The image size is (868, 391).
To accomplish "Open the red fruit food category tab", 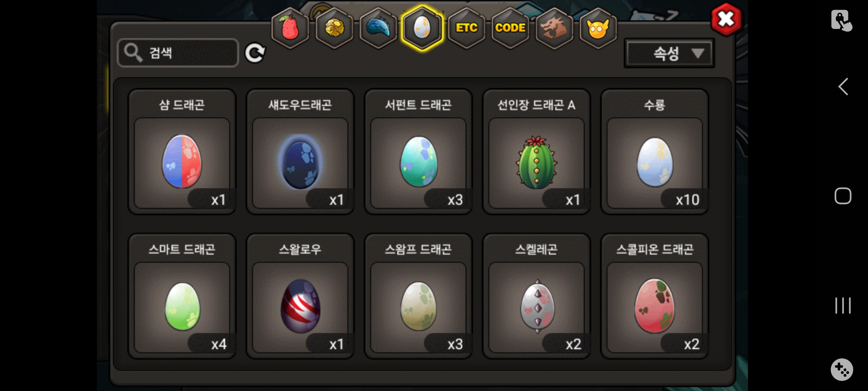I will pos(290,28).
